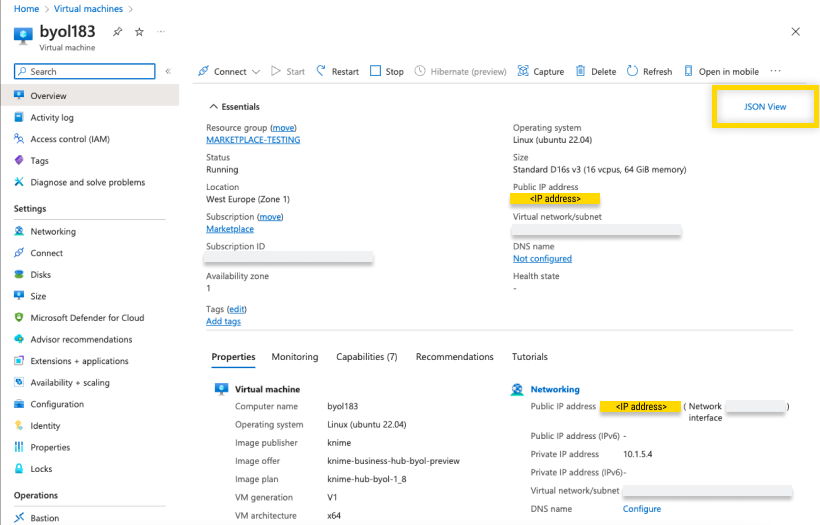Open the Connect dropdown arrow
The width and height of the screenshot is (820, 525).
click(256, 72)
